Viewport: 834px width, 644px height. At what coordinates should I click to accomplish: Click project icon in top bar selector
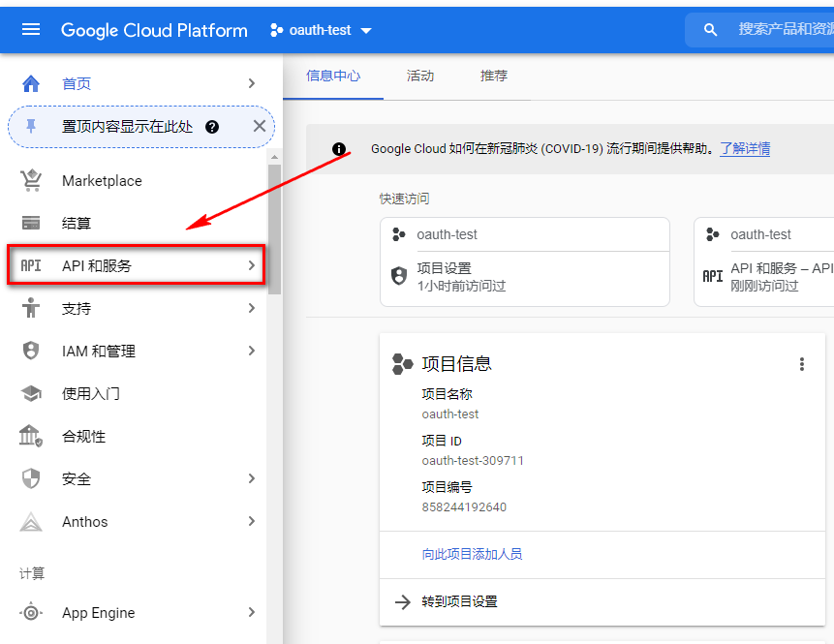click(x=277, y=30)
